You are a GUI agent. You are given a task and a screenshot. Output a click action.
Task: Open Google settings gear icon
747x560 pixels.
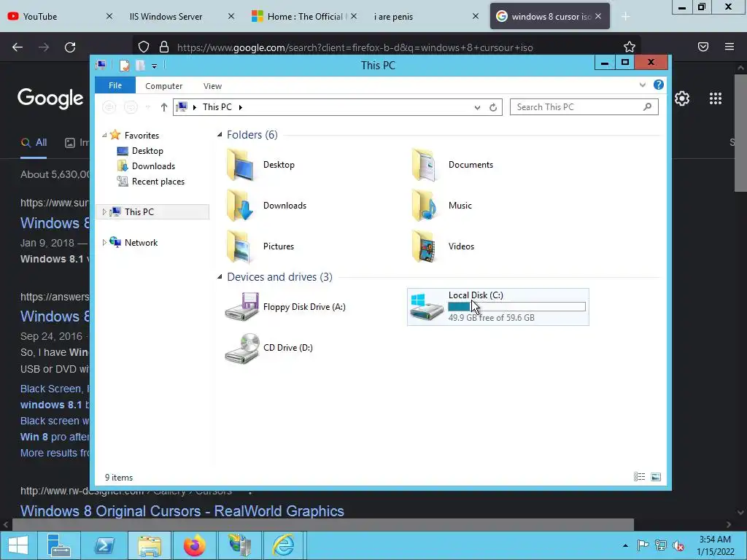682,98
